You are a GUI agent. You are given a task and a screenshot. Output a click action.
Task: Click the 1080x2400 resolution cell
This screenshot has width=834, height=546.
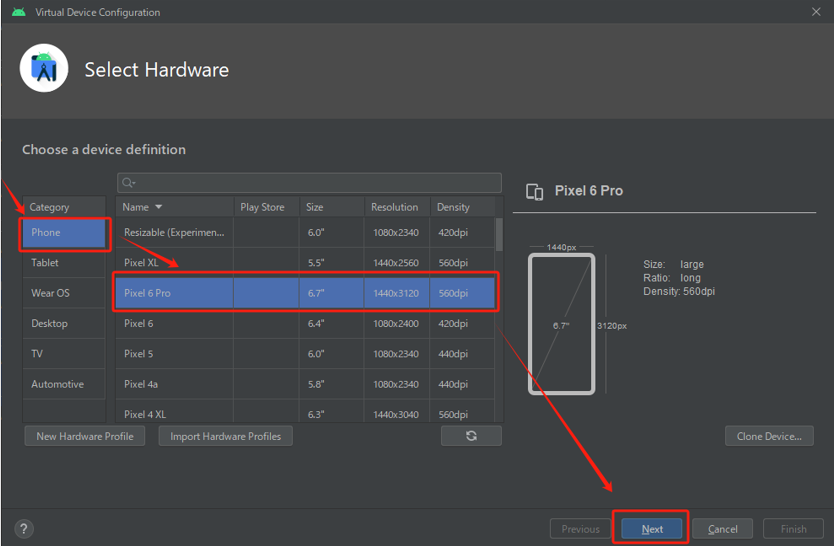[x=396, y=323]
